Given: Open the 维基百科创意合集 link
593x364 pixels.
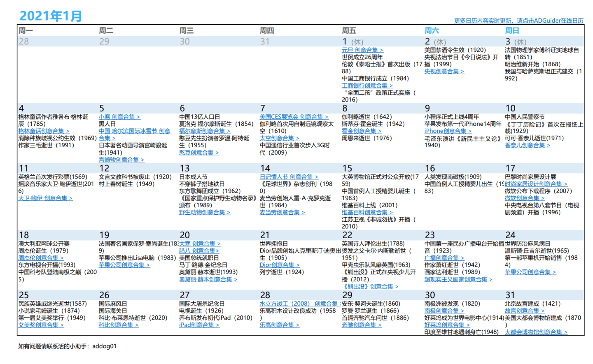Looking at the screenshot, I should pos(367,213).
